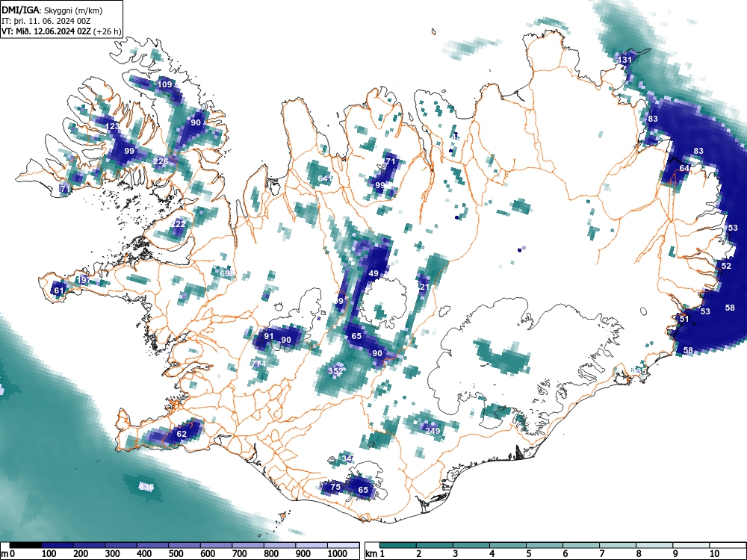Viewport: 747px width, 560px height.
Task: Click the black 0–100 m legend swatch
Action: pos(25,545)
